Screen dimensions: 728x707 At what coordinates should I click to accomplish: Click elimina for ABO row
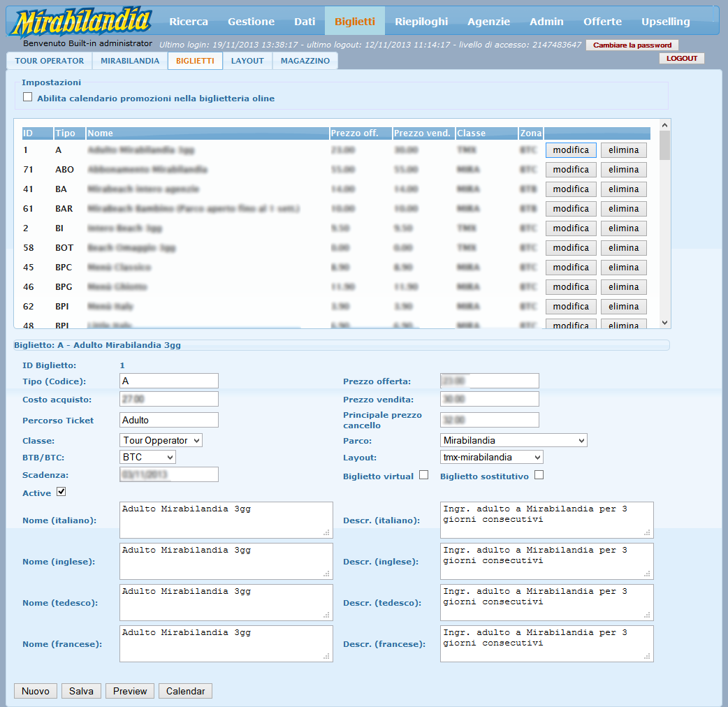click(x=623, y=170)
